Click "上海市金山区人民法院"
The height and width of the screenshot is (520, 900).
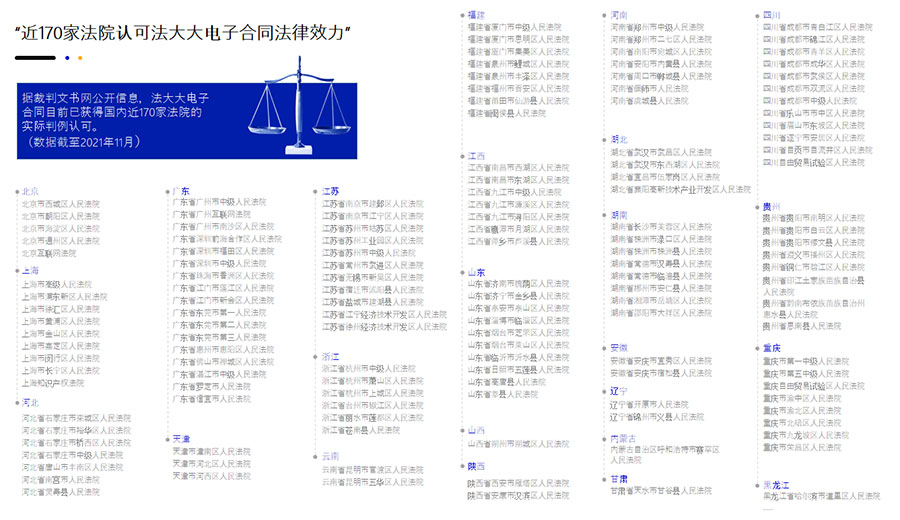[x=61, y=333]
